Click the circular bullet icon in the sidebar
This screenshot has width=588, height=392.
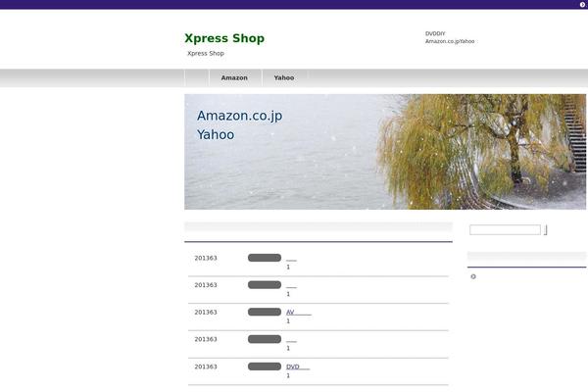click(473, 276)
